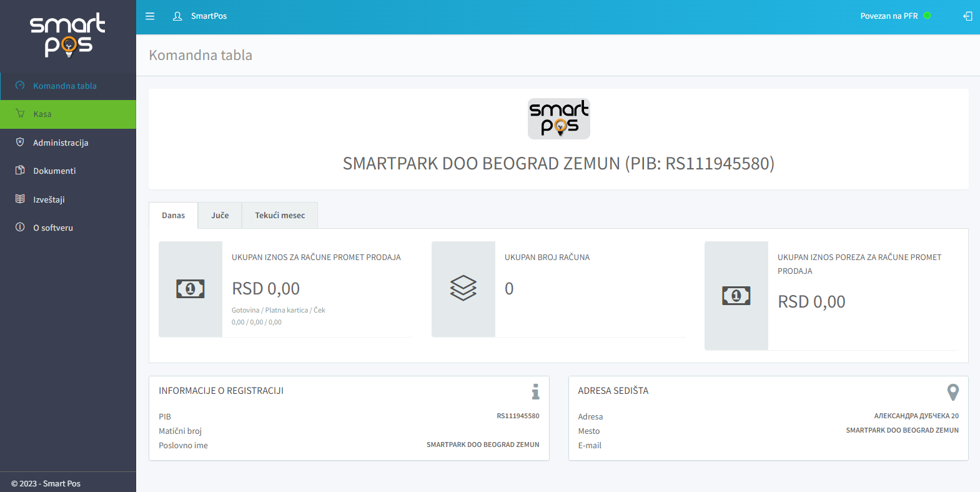
Task: Click the banknote icon for promet prodaja total
Action: point(191,289)
